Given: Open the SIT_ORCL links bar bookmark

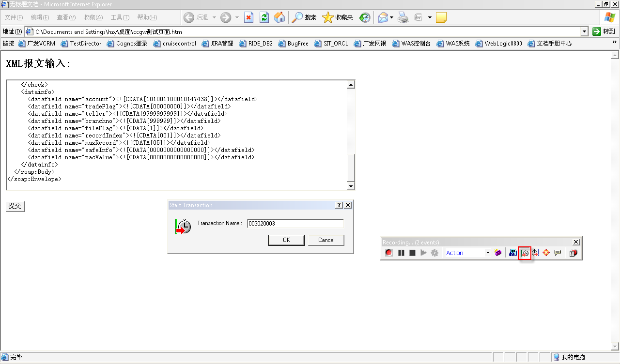Looking at the screenshot, I should (x=331, y=44).
